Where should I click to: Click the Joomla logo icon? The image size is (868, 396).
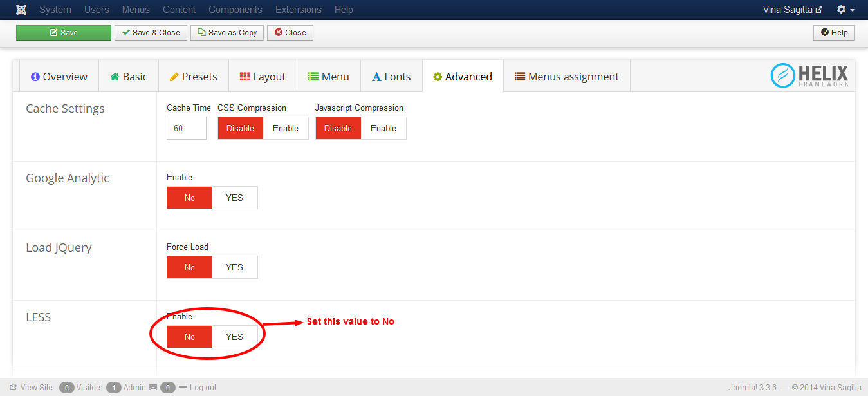click(x=21, y=10)
